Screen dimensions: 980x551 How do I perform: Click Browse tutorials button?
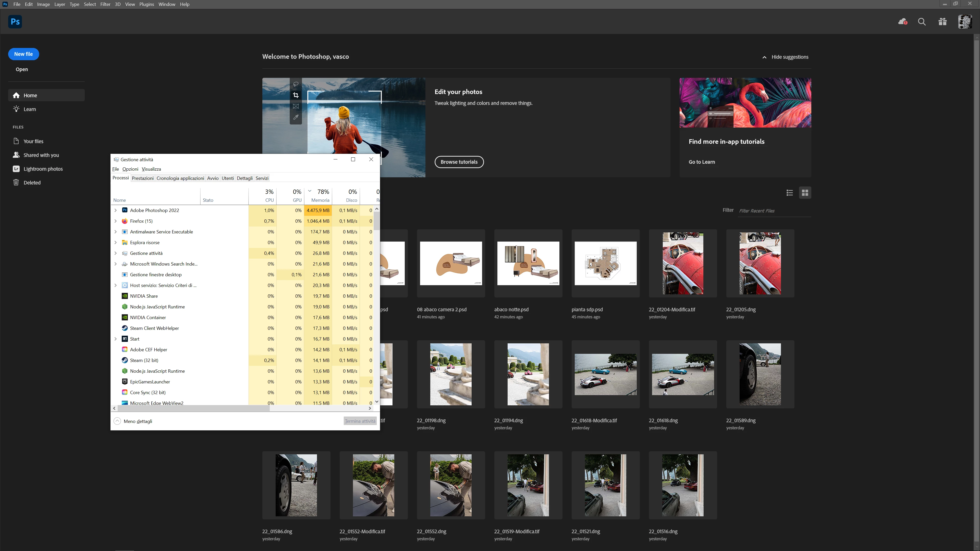(x=459, y=162)
